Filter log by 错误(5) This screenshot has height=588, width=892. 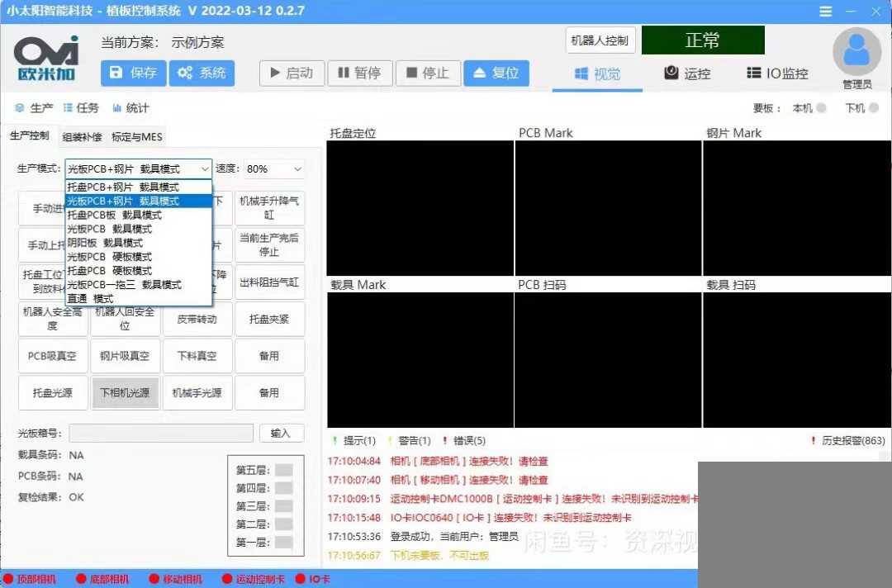[x=463, y=441]
